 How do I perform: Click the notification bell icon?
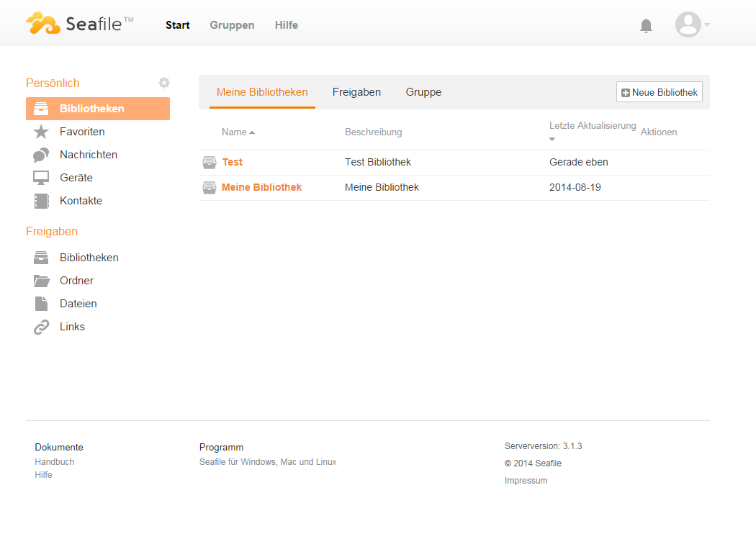coord(646,25)
